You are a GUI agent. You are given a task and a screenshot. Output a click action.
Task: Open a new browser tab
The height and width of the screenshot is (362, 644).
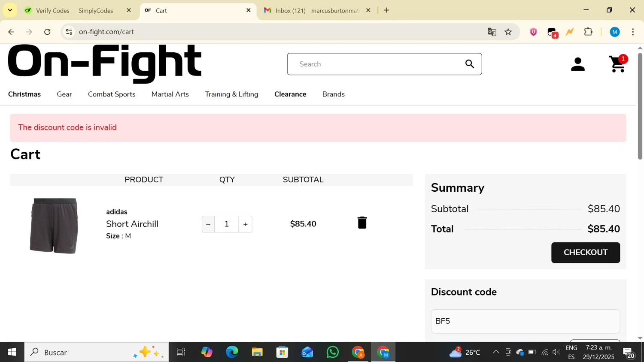[386, 10]
